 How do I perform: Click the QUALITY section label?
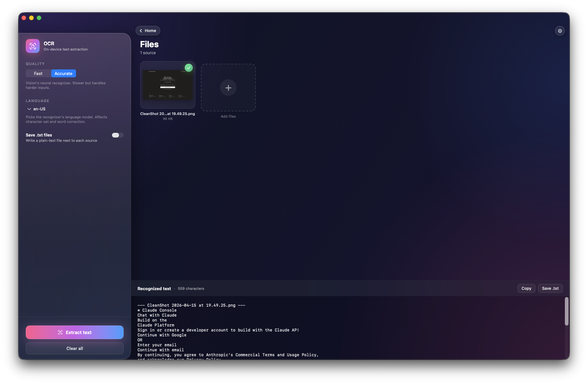point(35,64)
